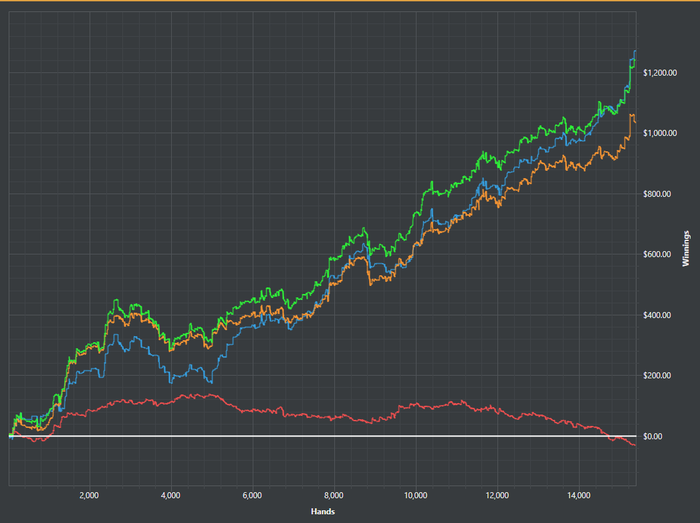Click the $0.00 winnings axis label
Screen dimensions: 700x523
pyautogui.click(x=653, y=436)
